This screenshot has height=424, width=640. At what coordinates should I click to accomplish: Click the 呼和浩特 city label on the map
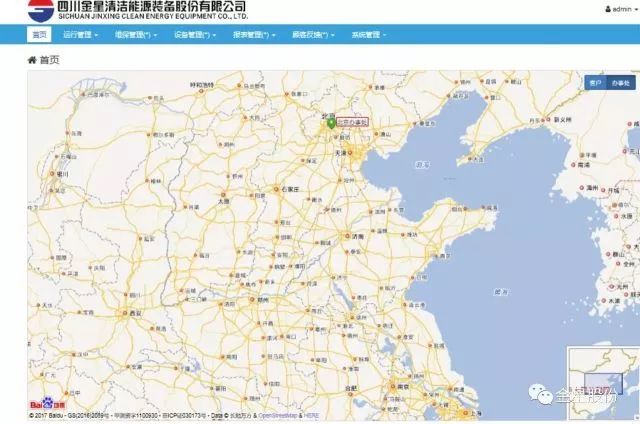click(202, 85)
